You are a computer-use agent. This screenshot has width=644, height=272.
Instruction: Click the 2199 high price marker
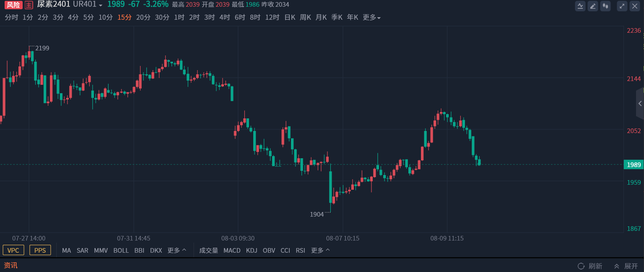(42, 48)
